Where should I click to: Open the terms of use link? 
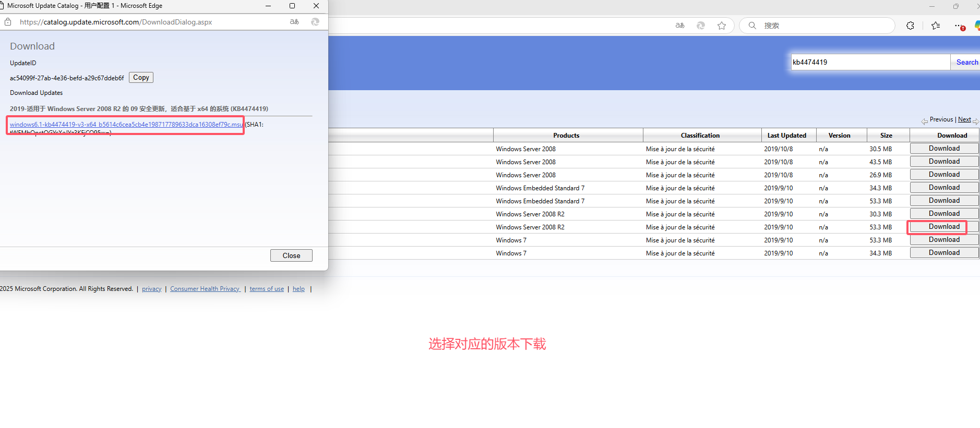(x=267, y=289)
